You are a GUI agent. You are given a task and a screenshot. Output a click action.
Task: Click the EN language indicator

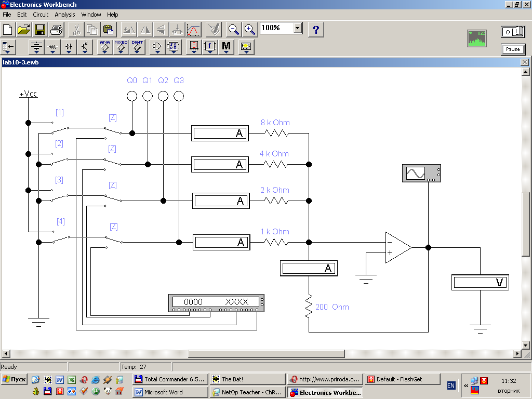pyautogui.click(x=451, y=385)
